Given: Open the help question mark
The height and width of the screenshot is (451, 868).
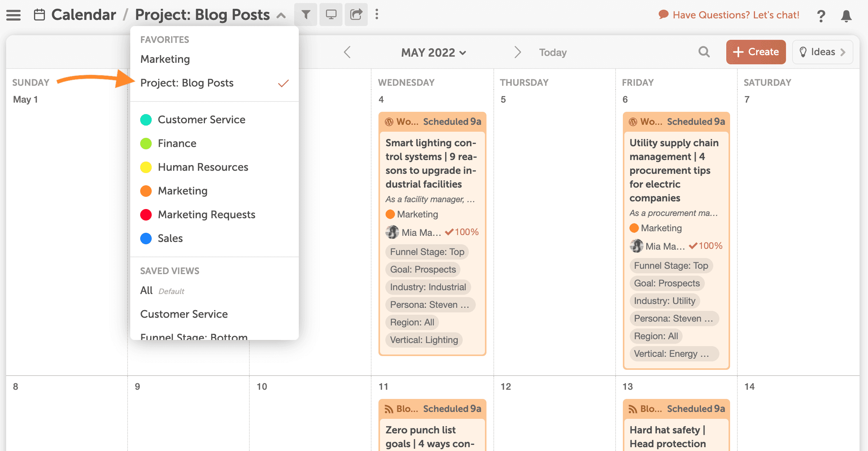Looking at the screenshot, I should point(821,16).
